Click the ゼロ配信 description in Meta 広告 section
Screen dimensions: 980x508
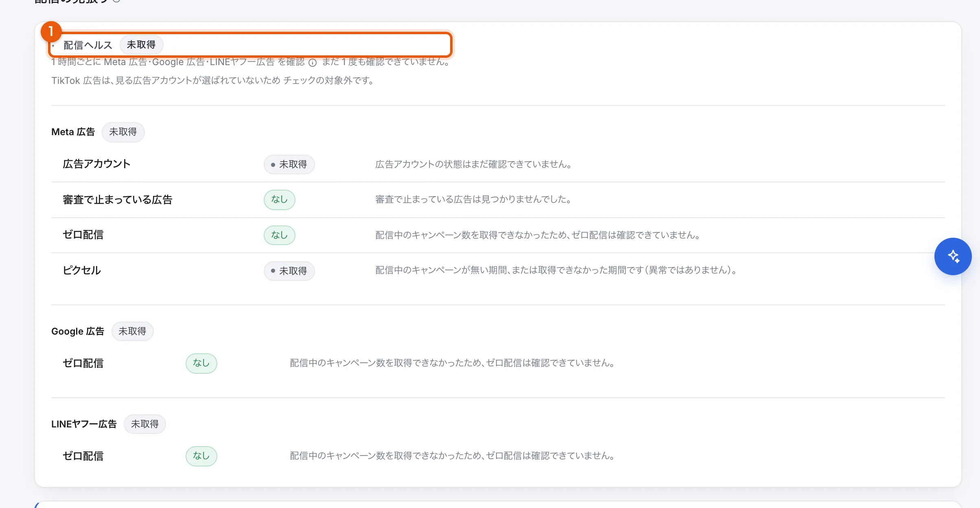(538, 235)
